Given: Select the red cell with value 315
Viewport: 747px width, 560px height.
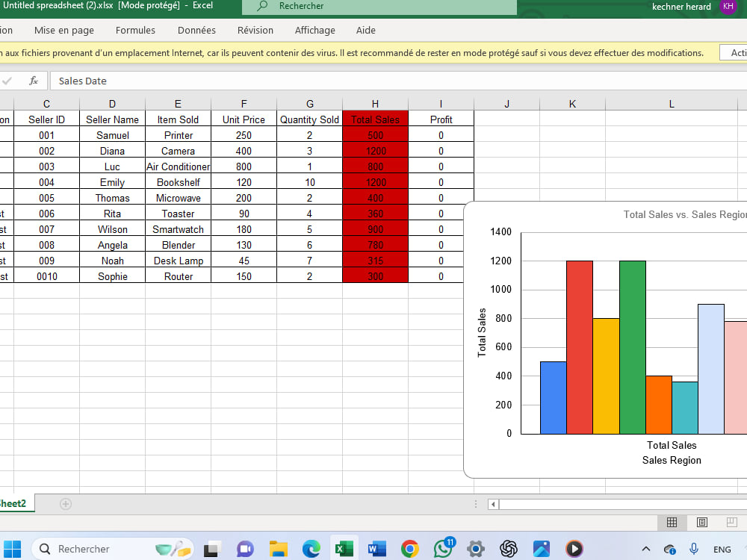Looking at the screenshot, I should click(376, 261).
